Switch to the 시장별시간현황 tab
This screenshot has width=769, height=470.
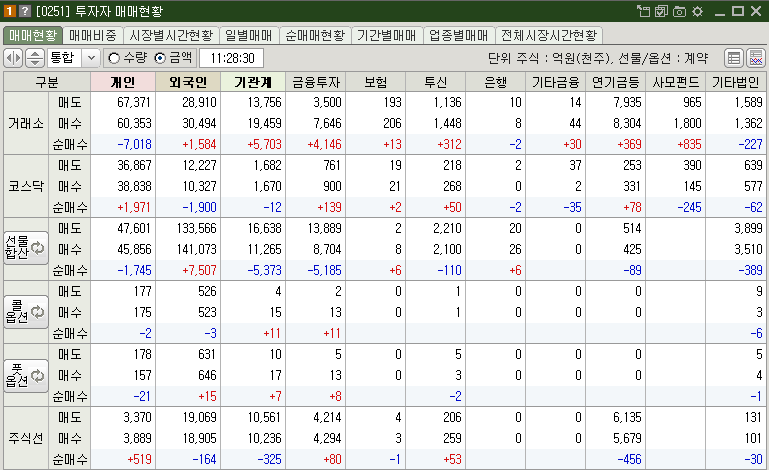[171, 35]
